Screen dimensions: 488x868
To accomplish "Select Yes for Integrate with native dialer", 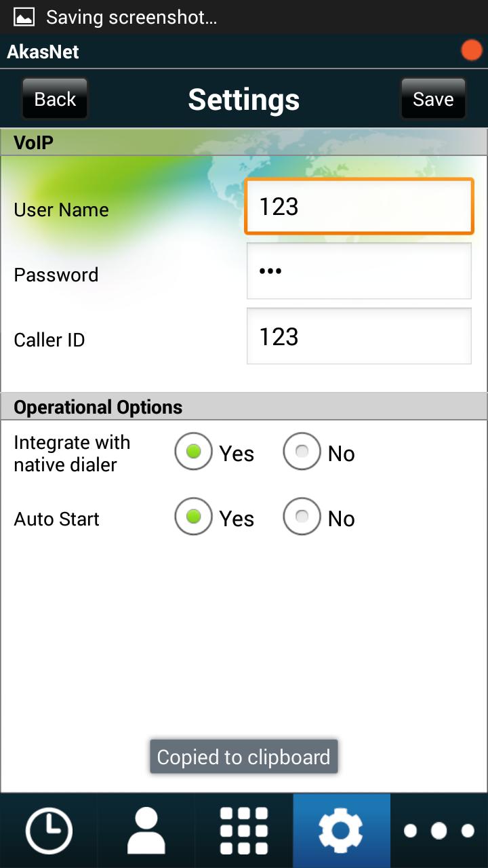I will (x=194, y=452).
